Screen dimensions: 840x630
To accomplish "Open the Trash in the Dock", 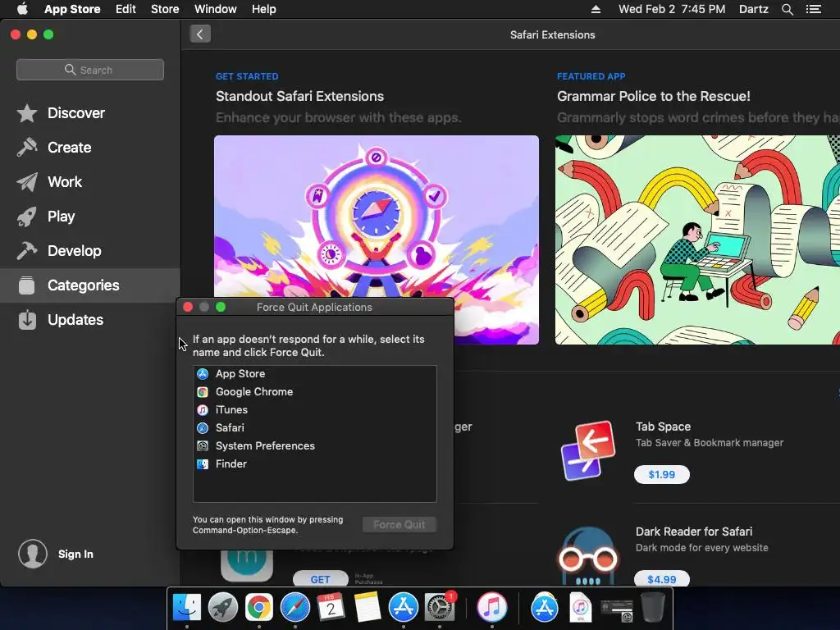I will pos(653,608).
